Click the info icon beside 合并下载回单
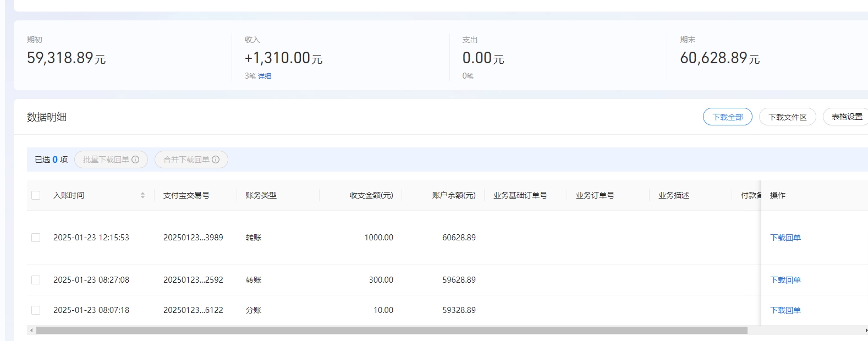Viewport: 868px width, 341px height. [x=216, y=159]
